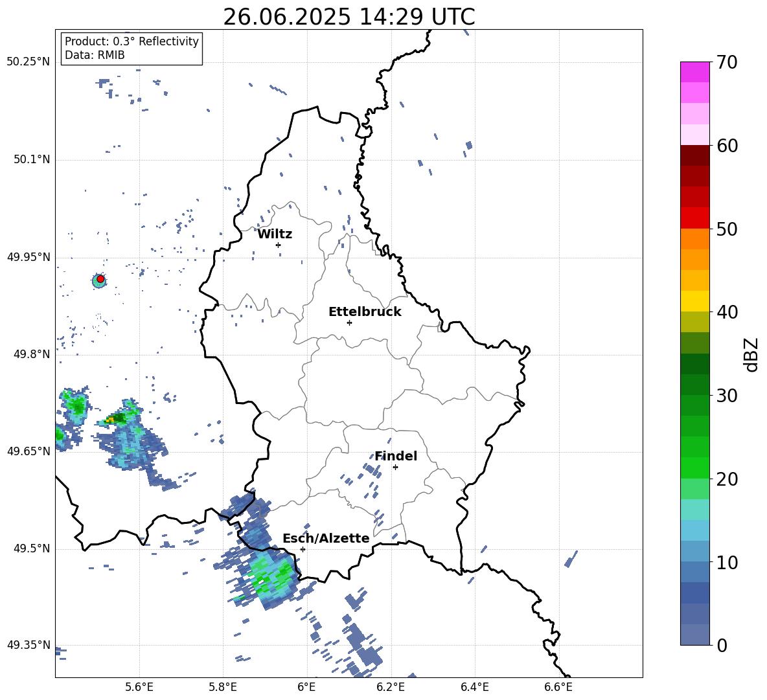
Task: Click the 10 colorbar tick value
Action: [727, 562]
